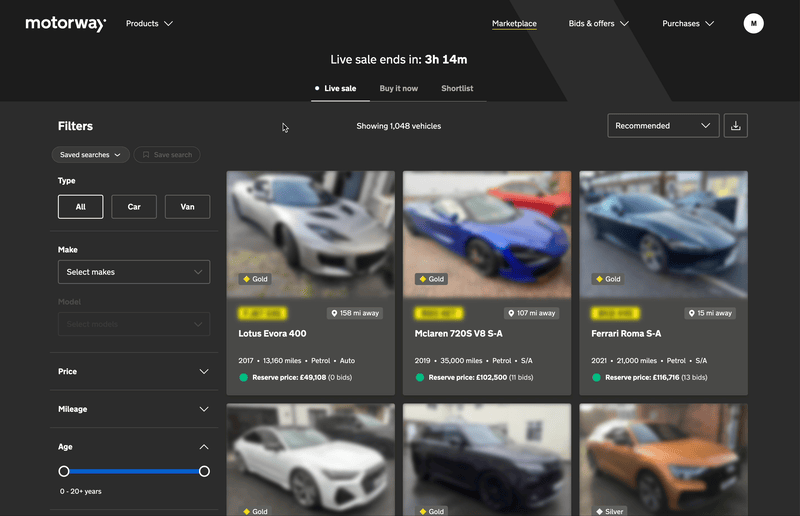800x516 pixels.
Task: Click the Ferrari Reserve price: £116,716 text
Action: click(642, 378)
